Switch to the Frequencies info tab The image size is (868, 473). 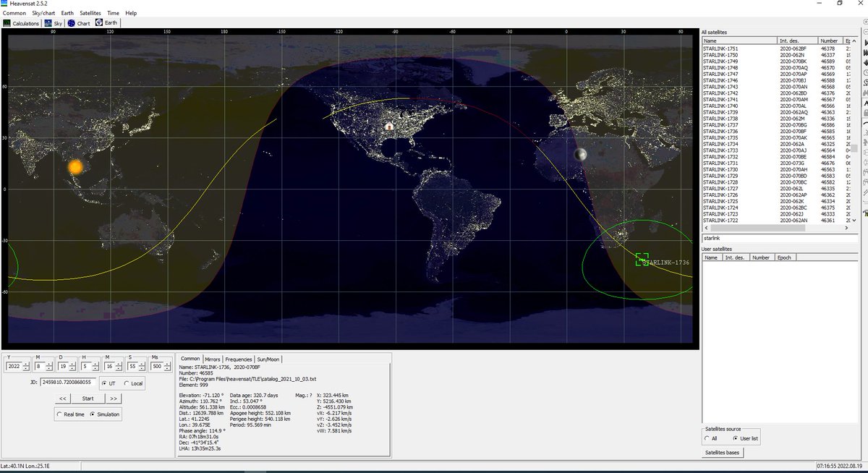[x=239, y=359]
